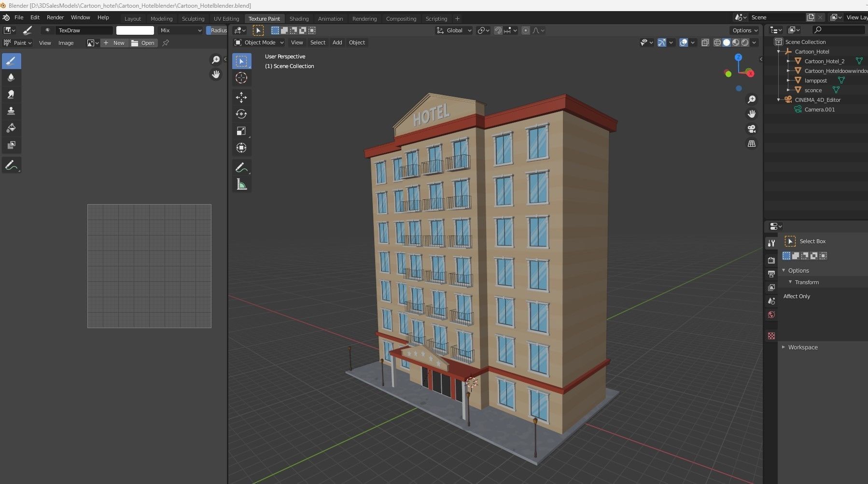Switch to the Sculpting workspace tab
Viewport: 868px width, 484px height.
[193, 19]
